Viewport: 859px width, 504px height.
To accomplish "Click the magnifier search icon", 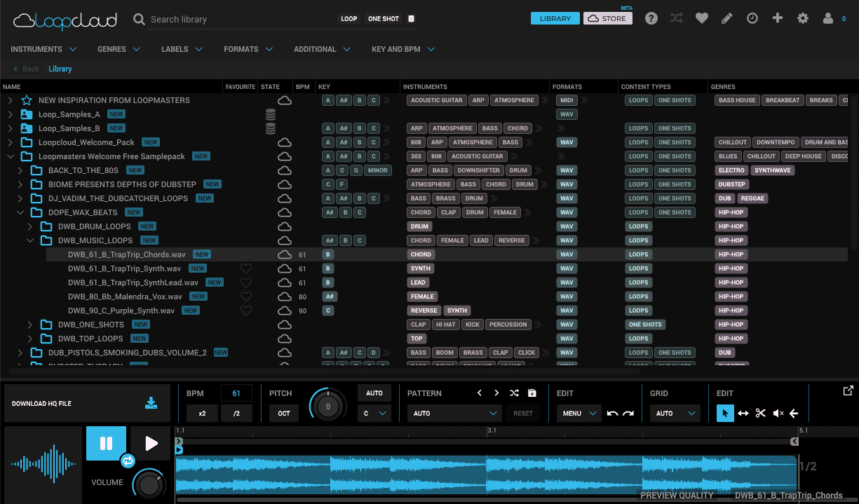I will click(x=140, y=19).
